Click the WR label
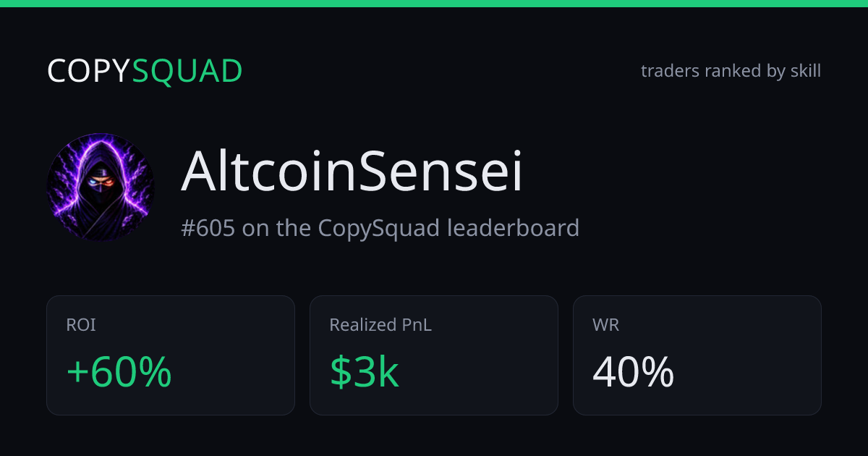This screenshot has height=456, width=868. point(605,325)
